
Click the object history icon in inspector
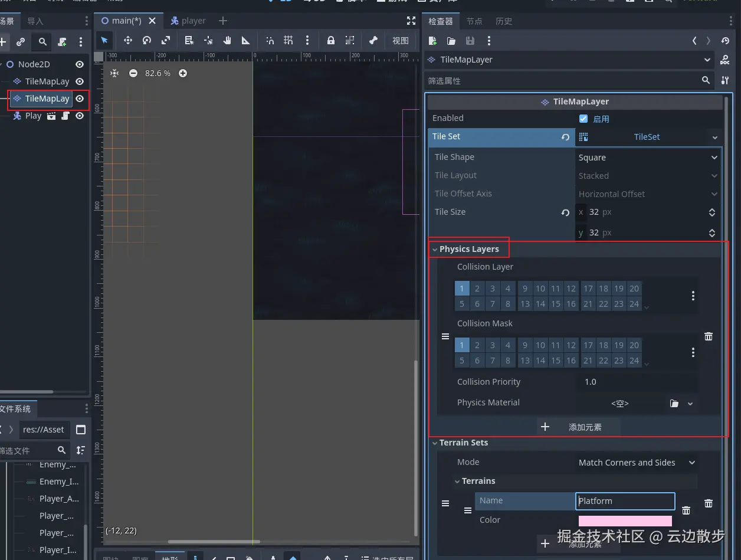725,41
